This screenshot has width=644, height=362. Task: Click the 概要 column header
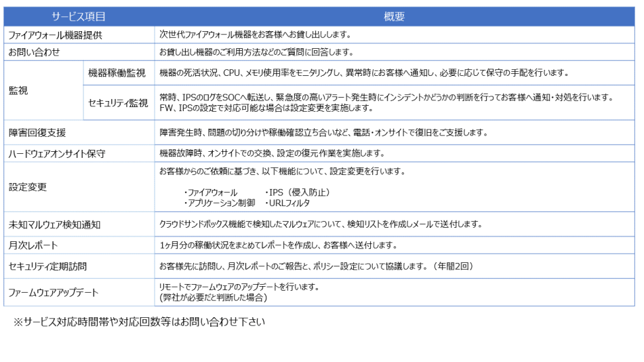(395, 16)
